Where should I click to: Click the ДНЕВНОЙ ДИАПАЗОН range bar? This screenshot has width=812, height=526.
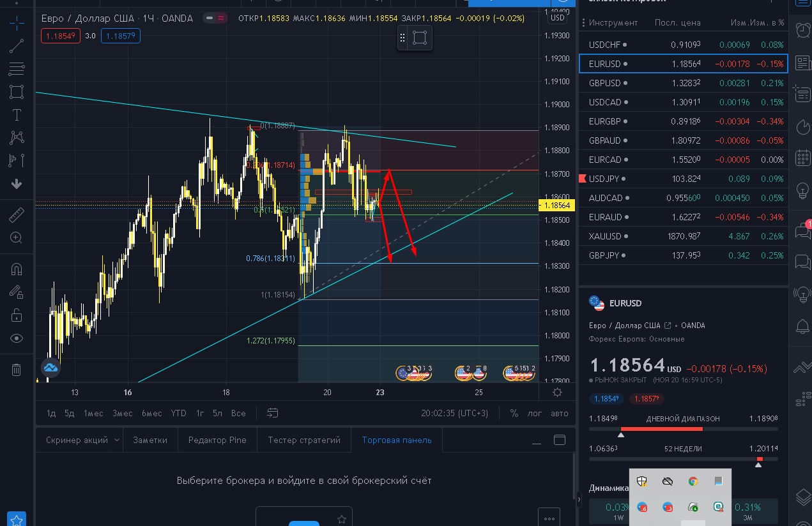pyautogui.click(x=683, y=428)
